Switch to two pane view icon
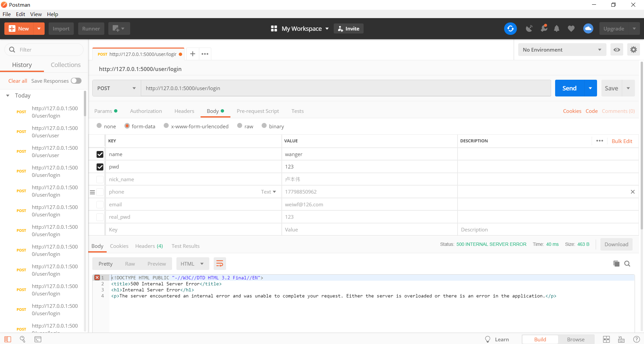 coord(606,339)
